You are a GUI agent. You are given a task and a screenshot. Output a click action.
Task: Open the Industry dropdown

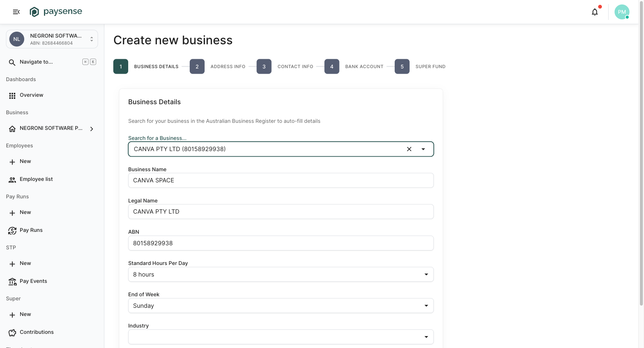tap(281, 337)
